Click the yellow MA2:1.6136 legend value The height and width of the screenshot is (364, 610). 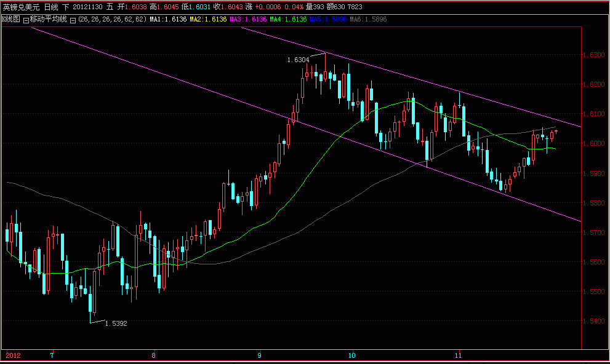[x=208, y=20]
